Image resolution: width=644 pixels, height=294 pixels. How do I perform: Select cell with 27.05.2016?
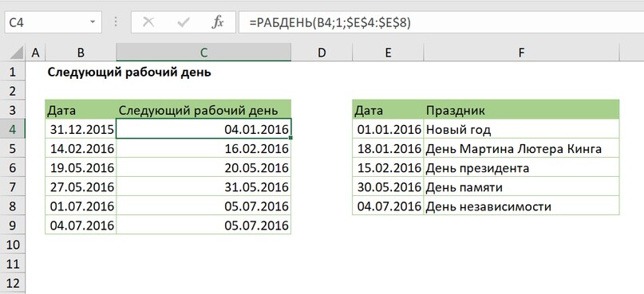(x=81, y=187)
